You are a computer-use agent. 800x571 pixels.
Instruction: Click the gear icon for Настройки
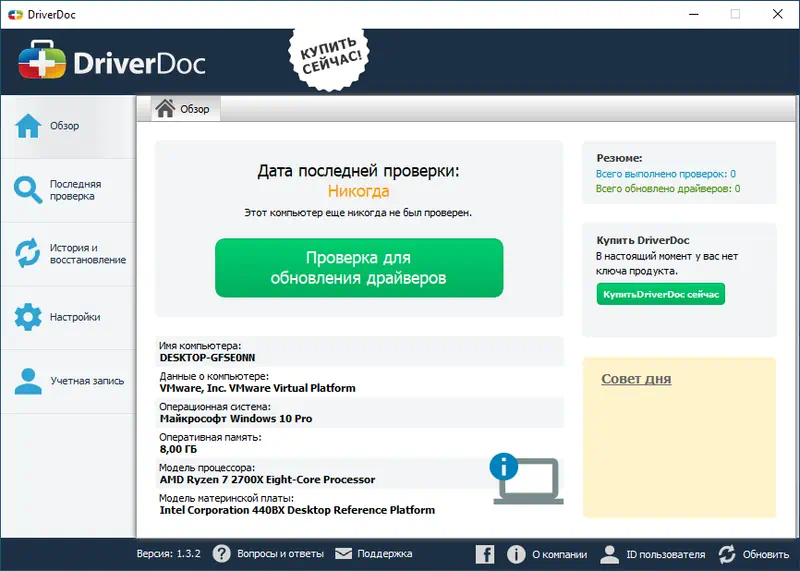click(x=28, y=317)
